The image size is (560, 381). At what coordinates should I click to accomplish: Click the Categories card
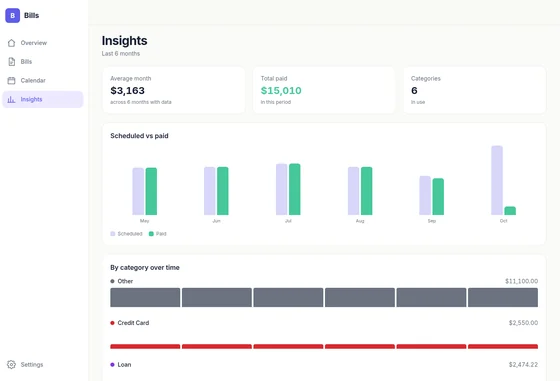pos(475,90)
